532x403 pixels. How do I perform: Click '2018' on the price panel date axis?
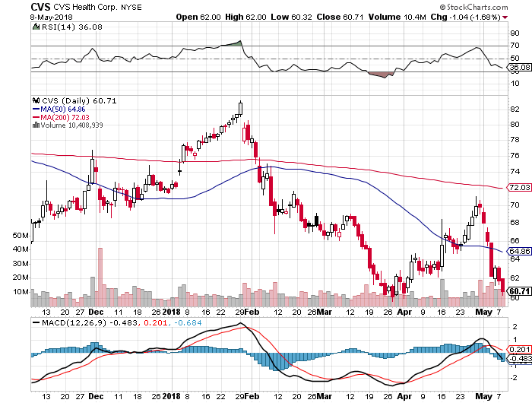[171, 312]
